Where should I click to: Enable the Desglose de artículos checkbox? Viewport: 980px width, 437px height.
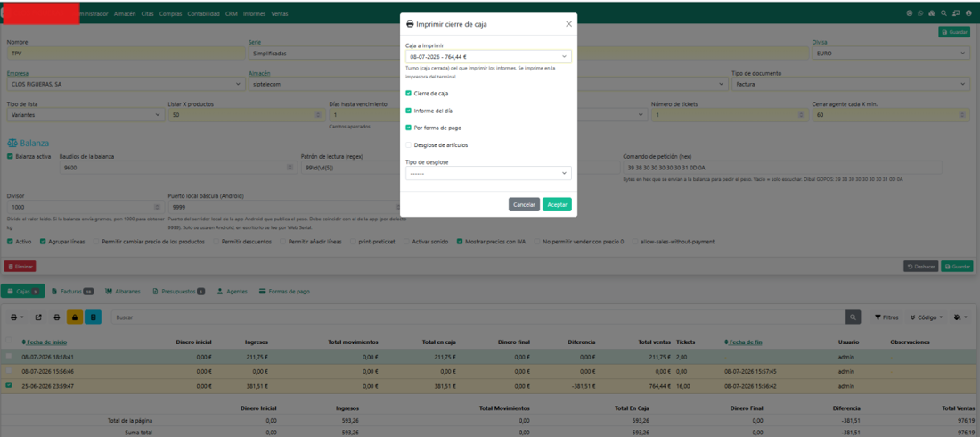pos(408,145)
